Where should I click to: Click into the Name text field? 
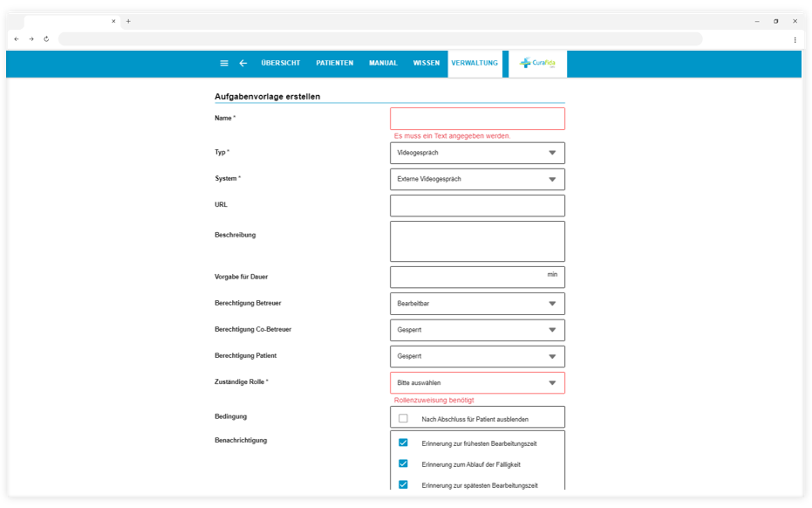pyautogui.click(x=477, y=119)
